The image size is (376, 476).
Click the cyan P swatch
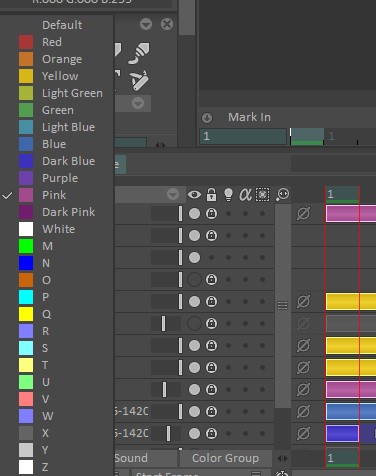click(26, 297)
